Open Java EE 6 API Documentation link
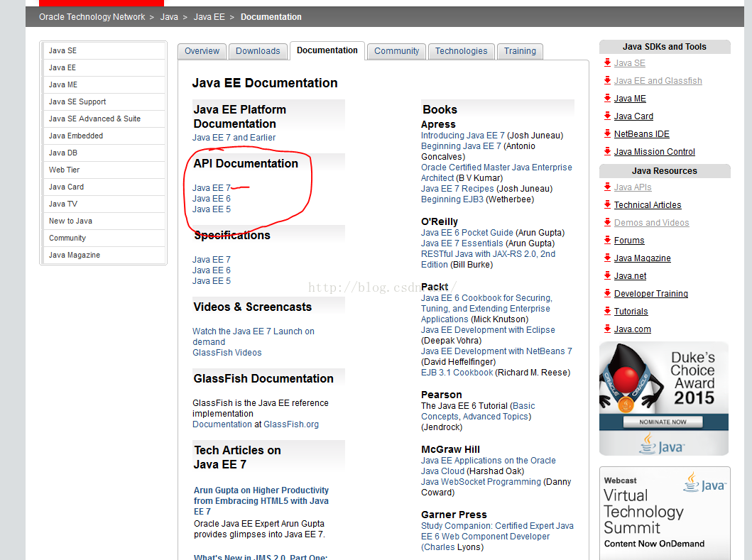This screenshot has height=560, width=752. [x=212, y=199]
